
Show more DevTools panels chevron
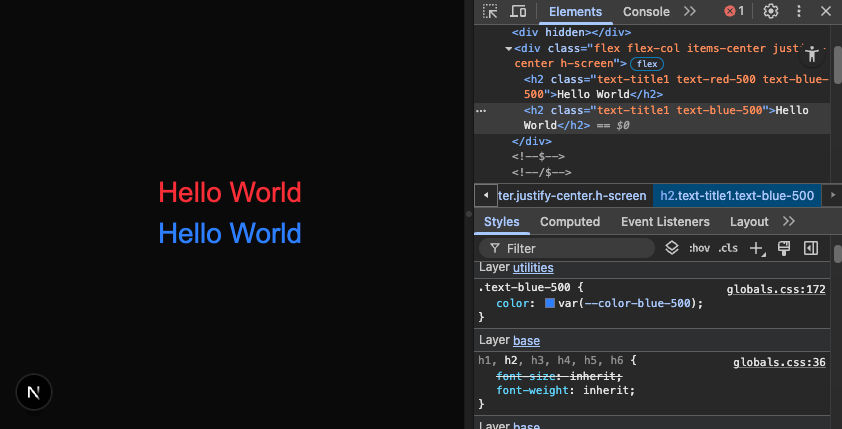click(x=690, y=11)
